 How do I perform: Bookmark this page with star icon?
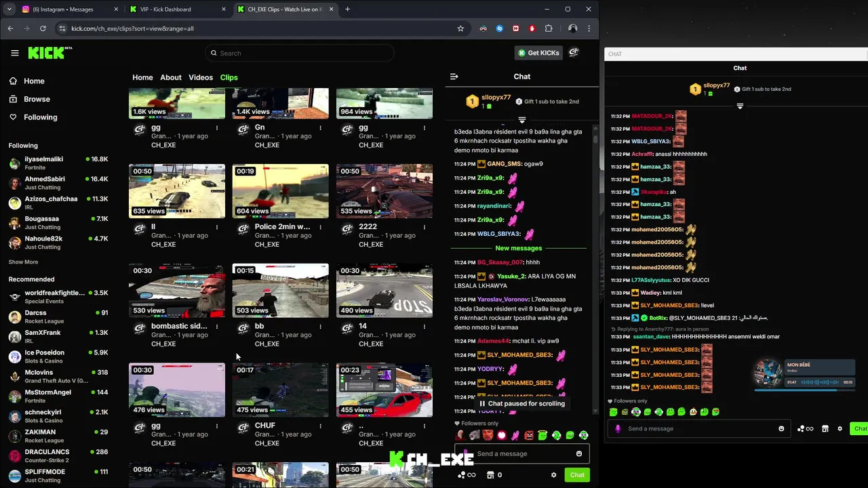click(x=460, y=28)
